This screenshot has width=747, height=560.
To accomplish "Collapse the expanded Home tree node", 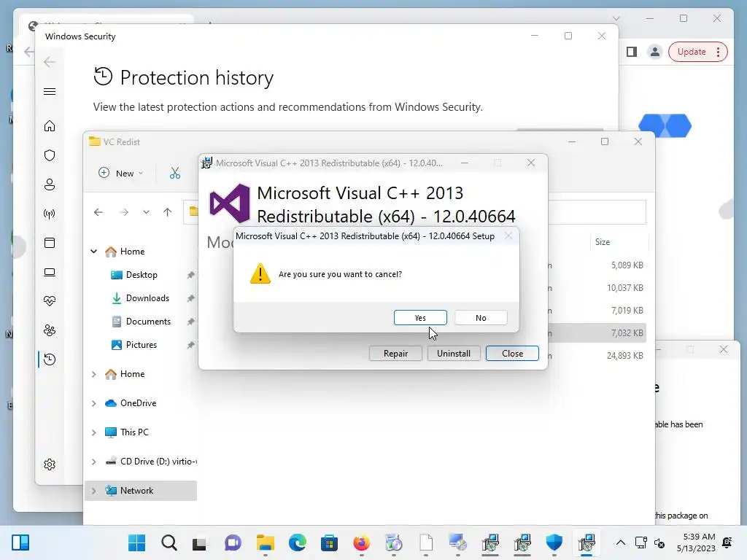I will click(94, 251).
